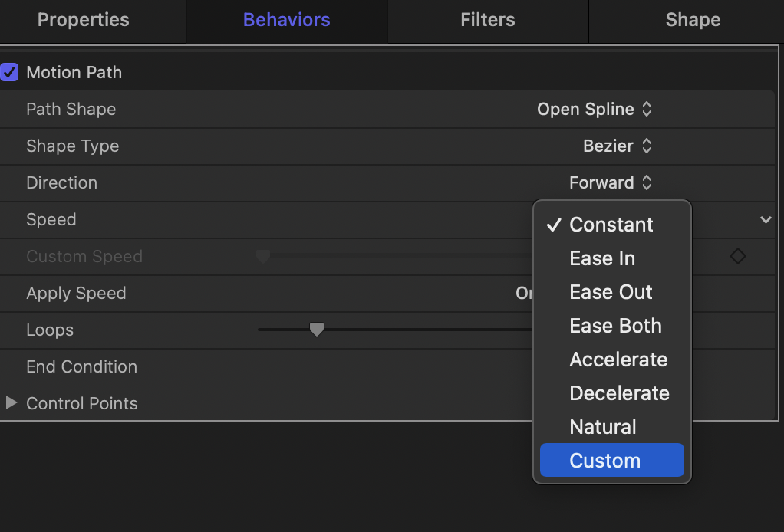Choose Ease Out from the list
Viewport: 784px width, 532px height.
click(611, 292)
